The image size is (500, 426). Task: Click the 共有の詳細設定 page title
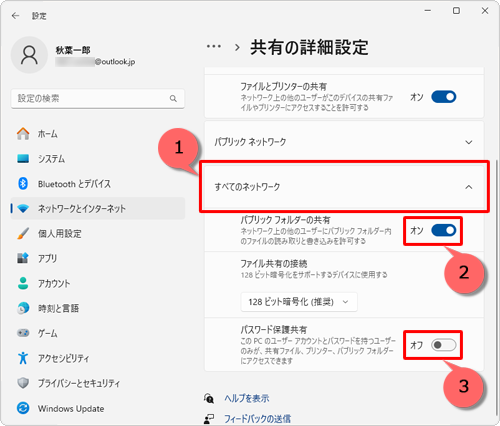309,47
